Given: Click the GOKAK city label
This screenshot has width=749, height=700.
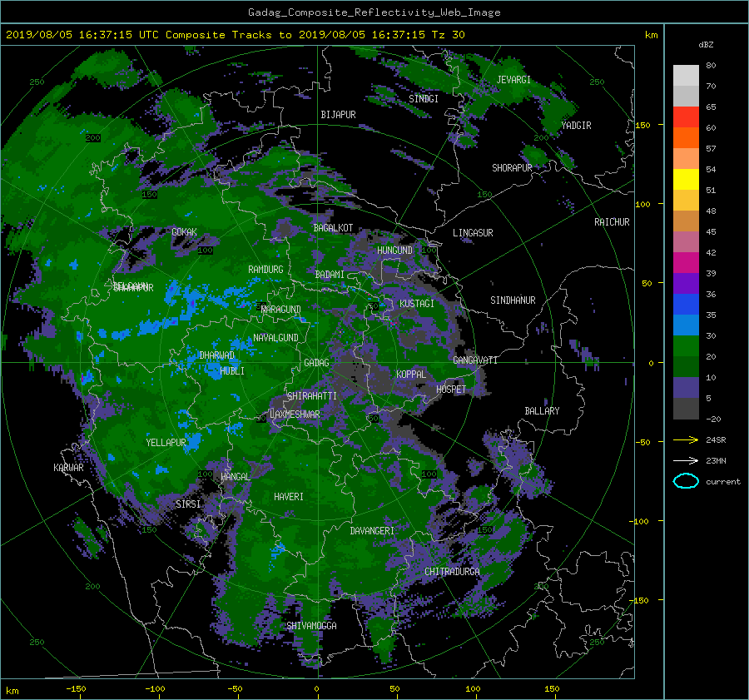Looking at the screenshot, I should (x=185, y=232).
